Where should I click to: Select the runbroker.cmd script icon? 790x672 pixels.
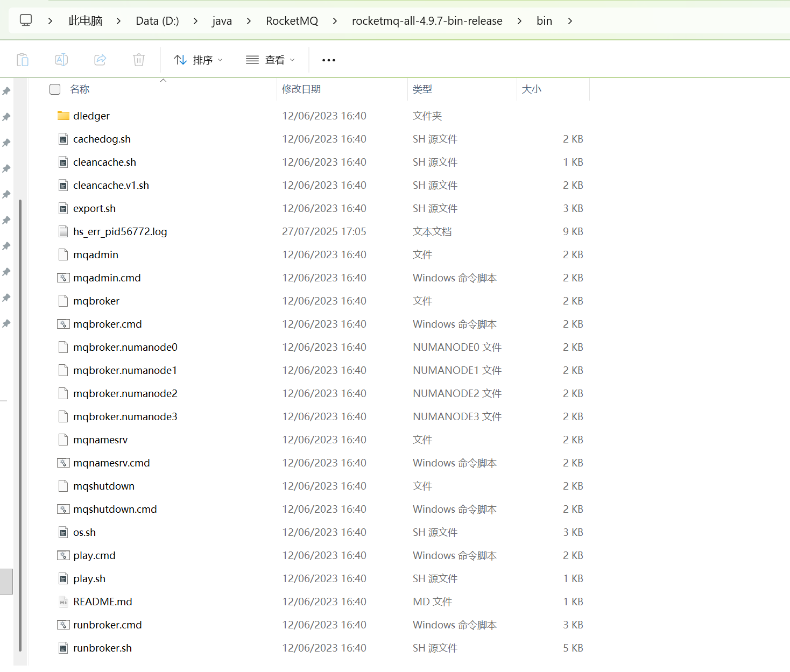point(64,625)
